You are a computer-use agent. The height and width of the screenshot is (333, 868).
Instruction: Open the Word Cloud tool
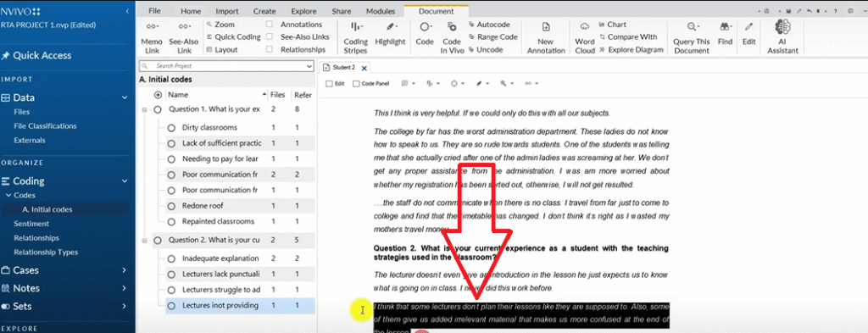coord(585,37)
